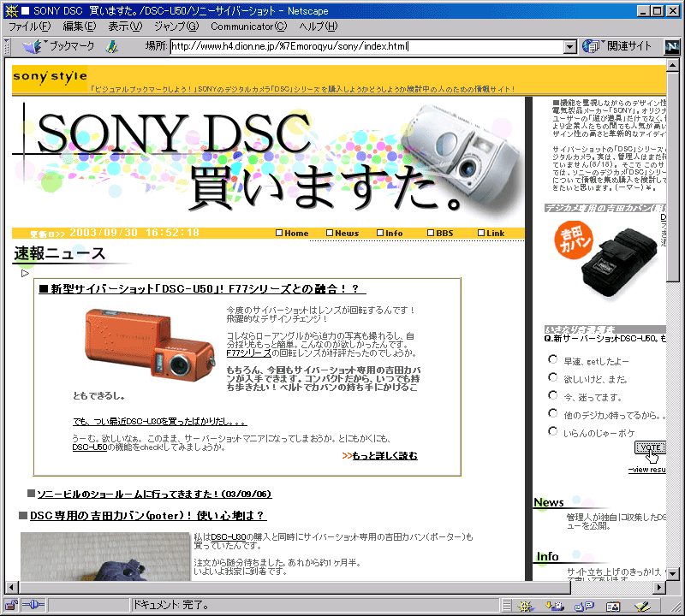Open the 'でも、つい最近DSC-U30を買ったばかりだし' link
685x616 pixels.
coord(160,422)
